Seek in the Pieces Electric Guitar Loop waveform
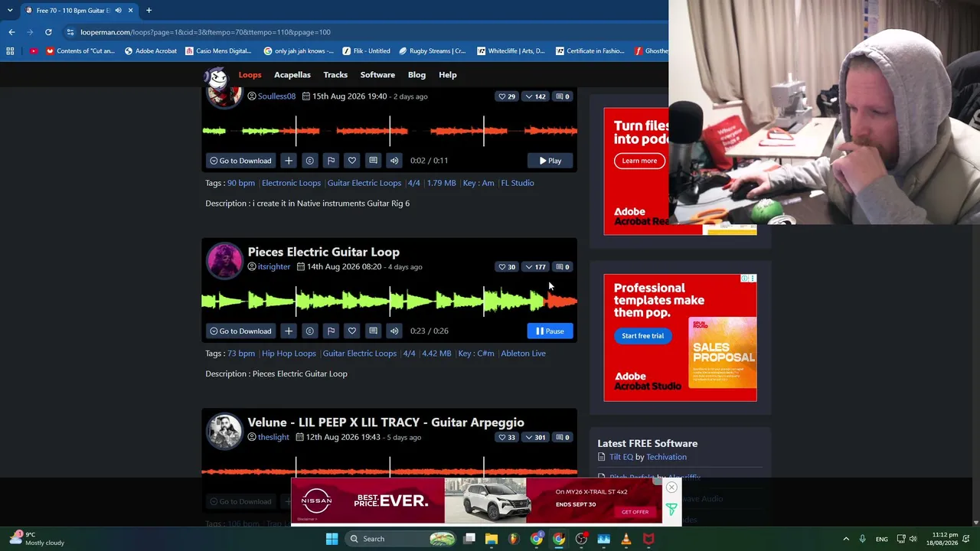The height and width of the screenshot is (551, 980). pos(390,302)
